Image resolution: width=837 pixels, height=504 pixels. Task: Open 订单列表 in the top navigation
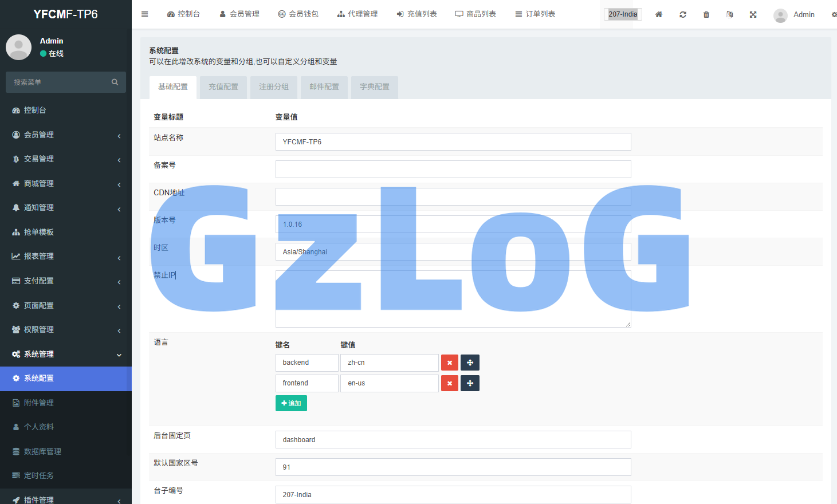(535, 14)
